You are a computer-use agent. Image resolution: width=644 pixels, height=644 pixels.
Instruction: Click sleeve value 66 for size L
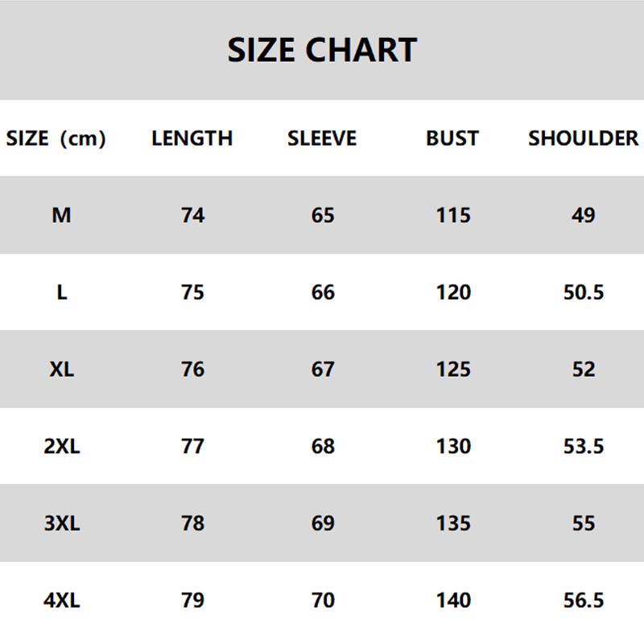coord(323,292)
